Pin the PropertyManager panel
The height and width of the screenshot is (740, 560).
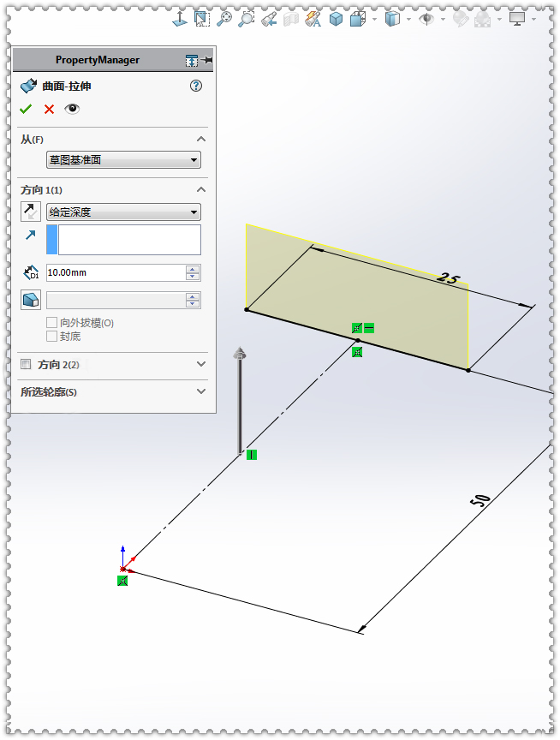click(206, 61)
